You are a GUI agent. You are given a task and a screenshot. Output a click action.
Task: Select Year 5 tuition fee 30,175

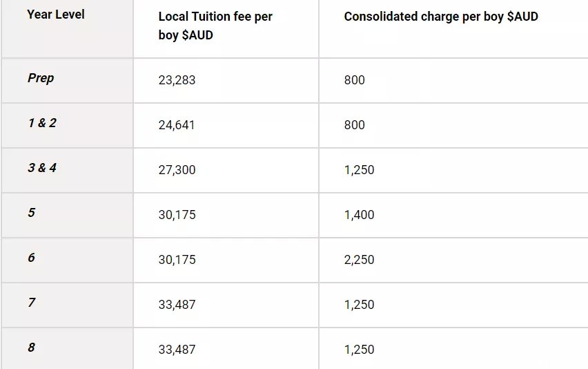(177, 215)
